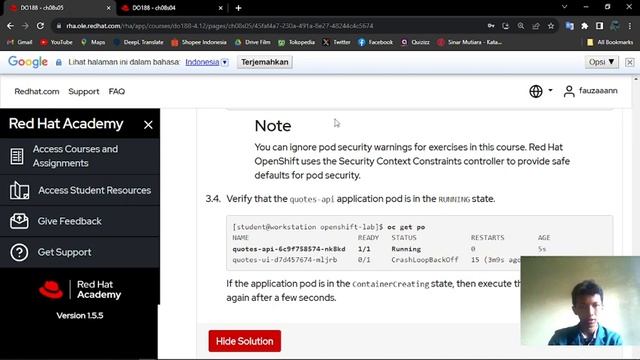Screen dimensions: 640x360
Task: Select the DO188 - ch08s05 tab
Action: (x=59, y=8)
